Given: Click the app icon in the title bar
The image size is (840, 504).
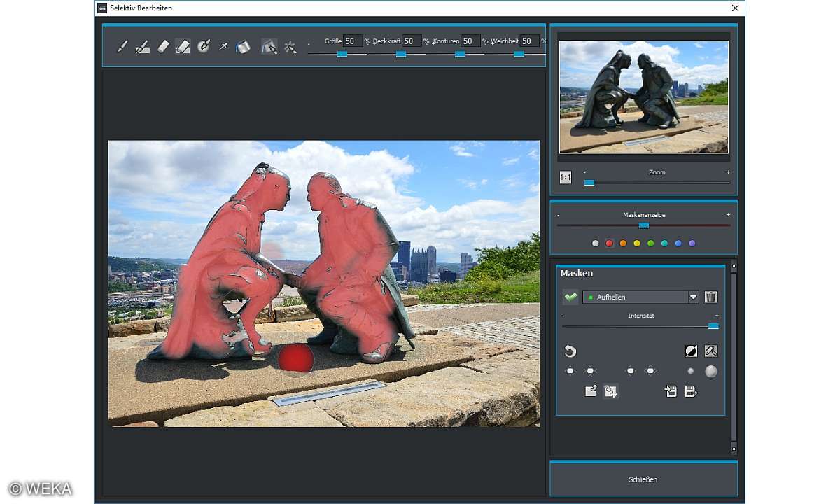Looking at the screenshot, I should (102, 8).
